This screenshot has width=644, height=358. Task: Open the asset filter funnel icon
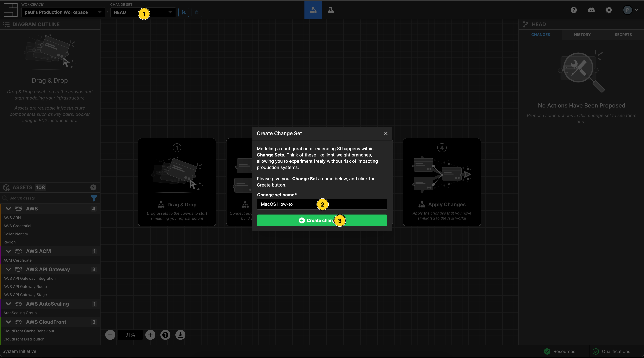[x=94, y=198]
